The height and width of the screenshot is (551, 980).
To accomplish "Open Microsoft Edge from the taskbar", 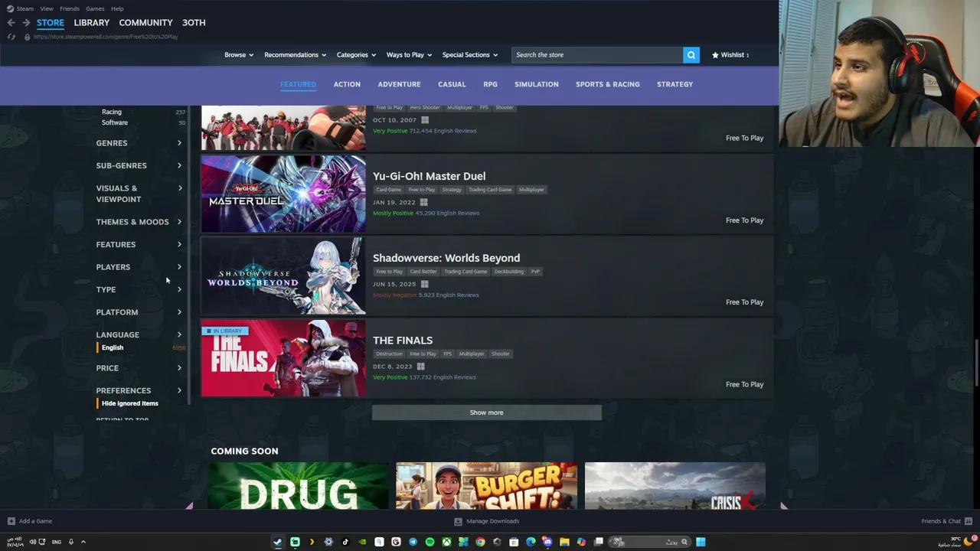I will coord(531,542).
